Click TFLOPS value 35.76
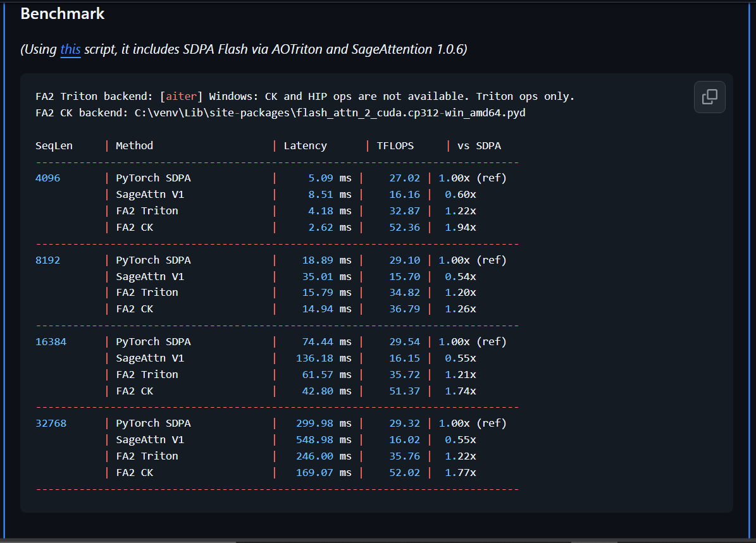Image resolution: width=756 pixels, height=543 pixels. tap(404, 456)
